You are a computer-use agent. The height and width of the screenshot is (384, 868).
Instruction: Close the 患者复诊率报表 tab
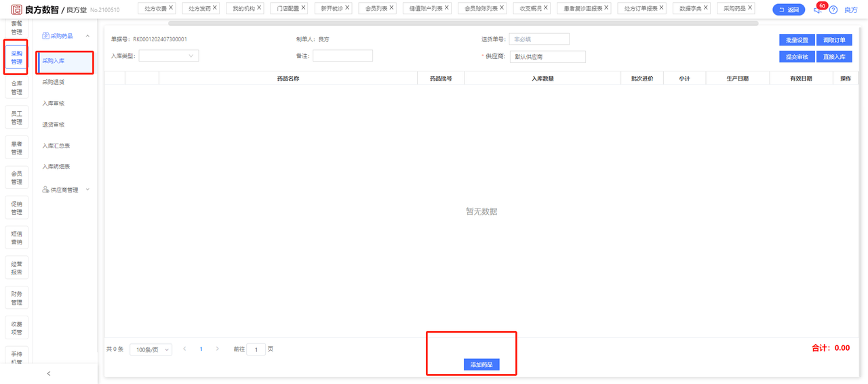coord(606,8)
